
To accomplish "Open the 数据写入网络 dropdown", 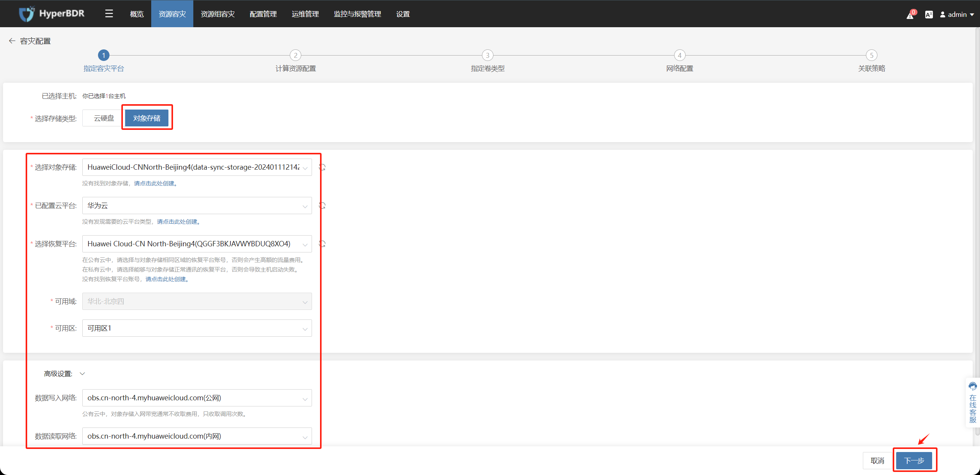I will (x=197, y=398).
